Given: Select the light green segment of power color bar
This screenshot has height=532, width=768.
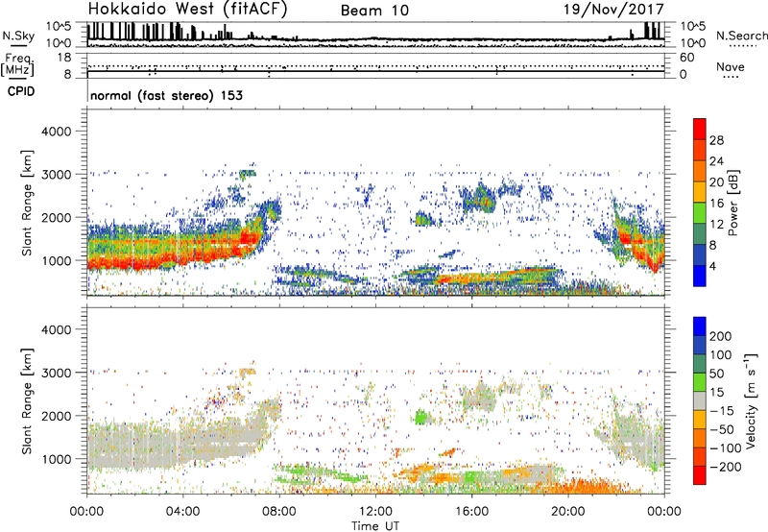Looking at the screenshot, I should [x=700, y=212].
